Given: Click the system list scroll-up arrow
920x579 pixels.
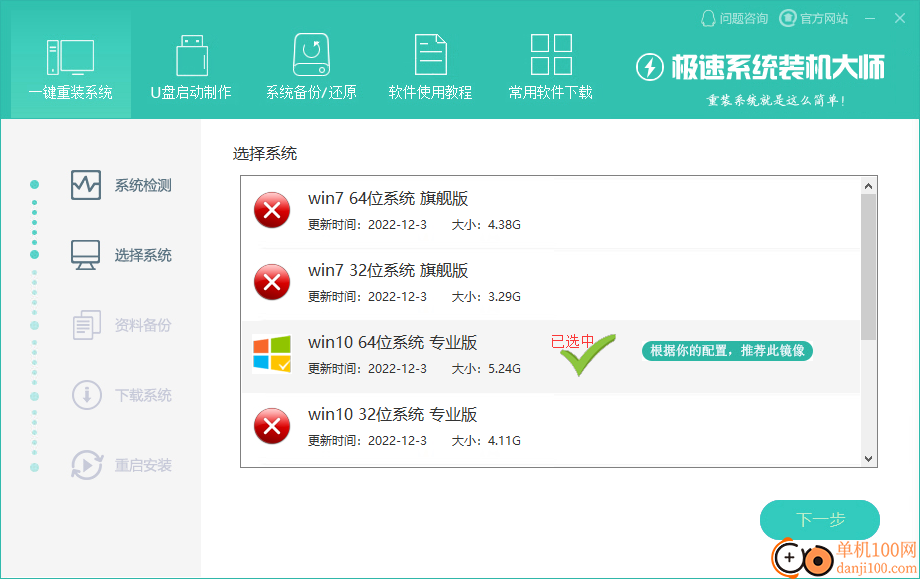Looking at the screenshot, I should click(868, 186).
